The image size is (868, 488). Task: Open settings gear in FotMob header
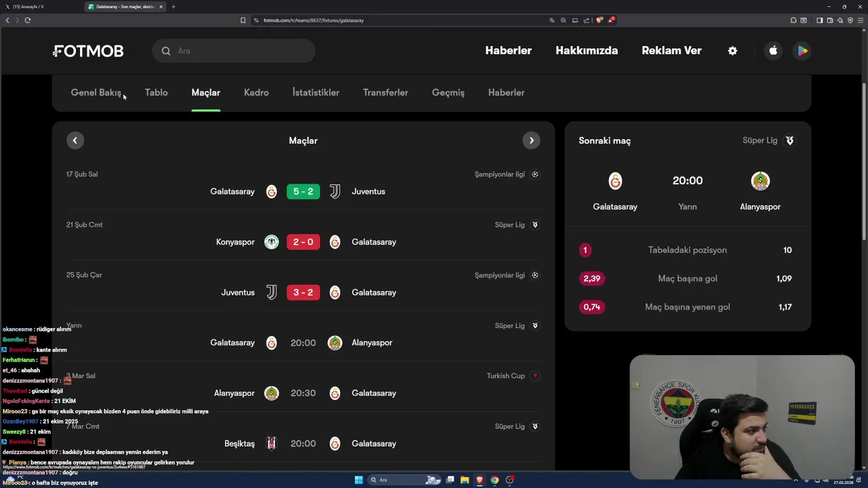tap(732, 51)
